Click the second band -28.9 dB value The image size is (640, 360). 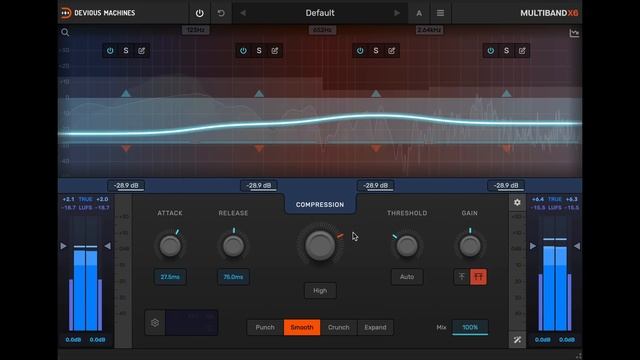point(259,185)
